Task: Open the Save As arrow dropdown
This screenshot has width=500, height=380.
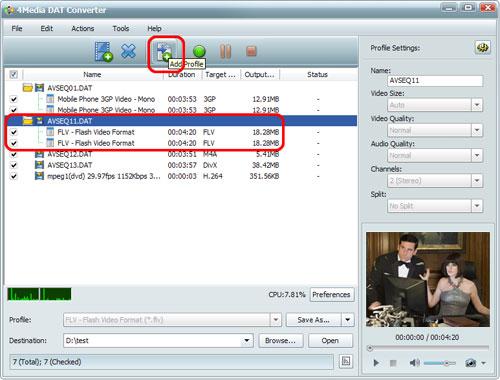Action: (x=348, y=320)
